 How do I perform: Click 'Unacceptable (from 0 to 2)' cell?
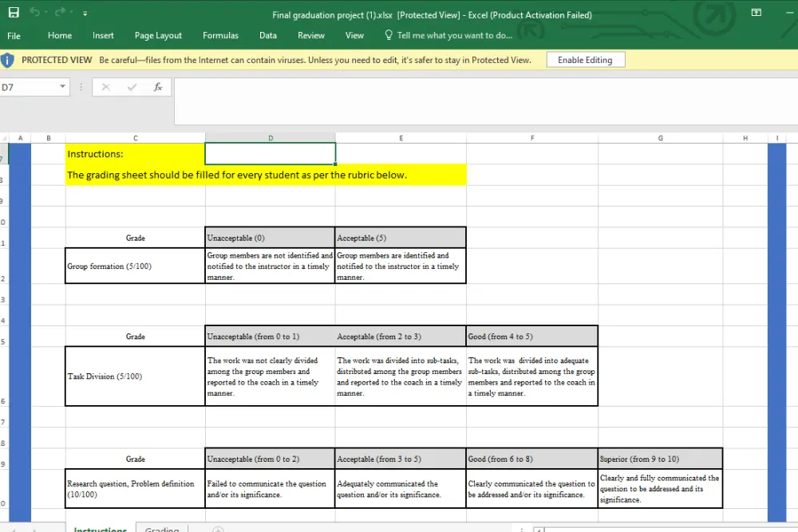point(271,459)
